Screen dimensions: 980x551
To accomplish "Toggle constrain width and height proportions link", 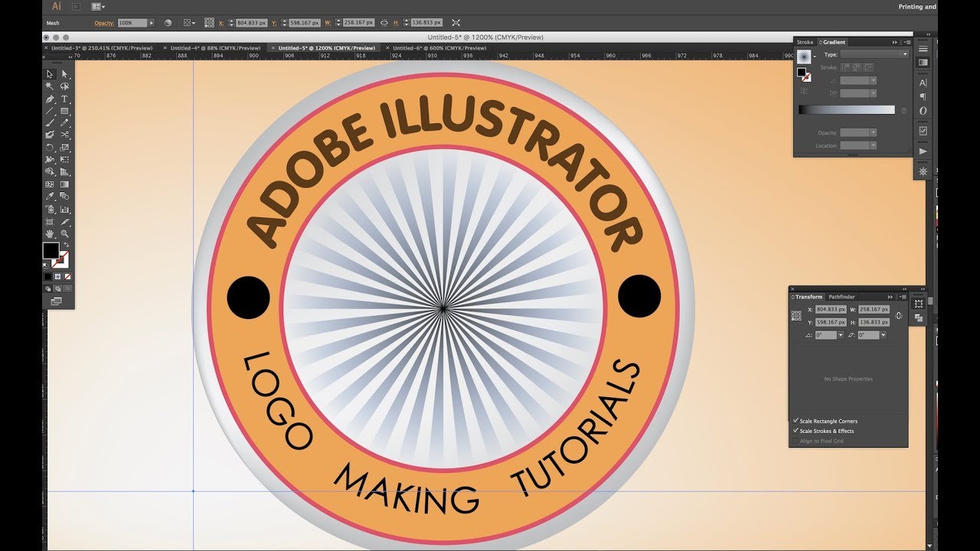I will click(898, 315).
